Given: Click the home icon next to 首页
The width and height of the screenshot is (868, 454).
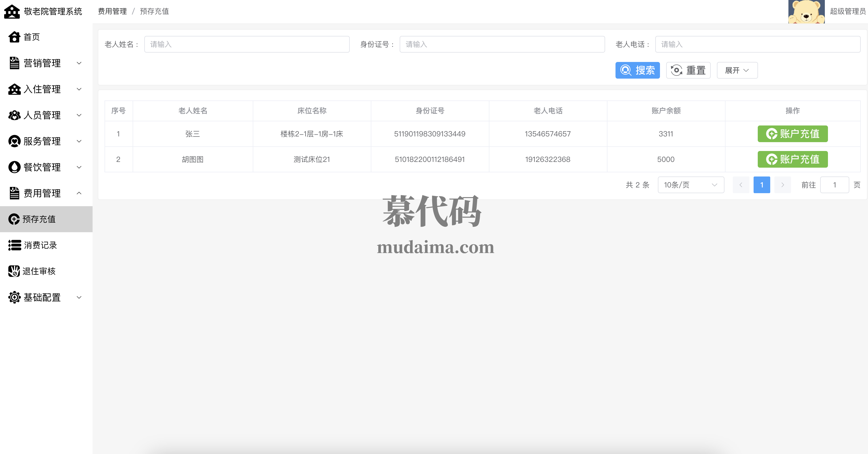Looking at the screenshot, I should 14,37.
